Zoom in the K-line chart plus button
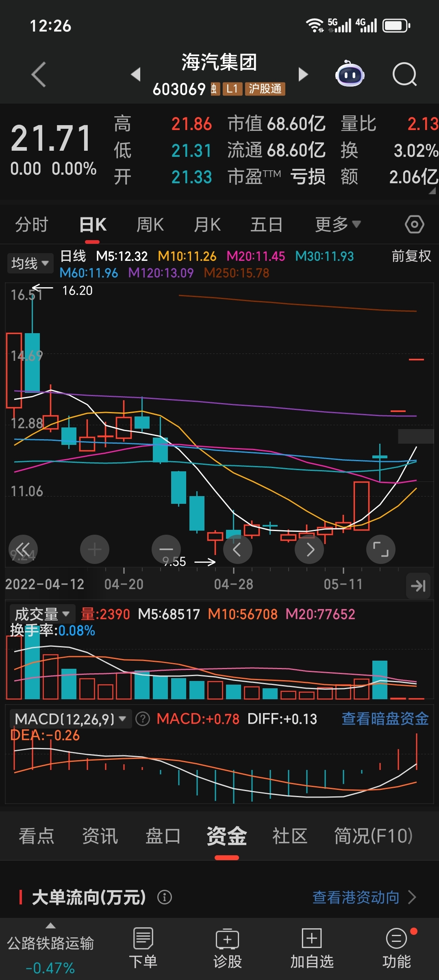The width and height of the screenshot is (439, 980). pyautogui.click(x=95, y=550)
